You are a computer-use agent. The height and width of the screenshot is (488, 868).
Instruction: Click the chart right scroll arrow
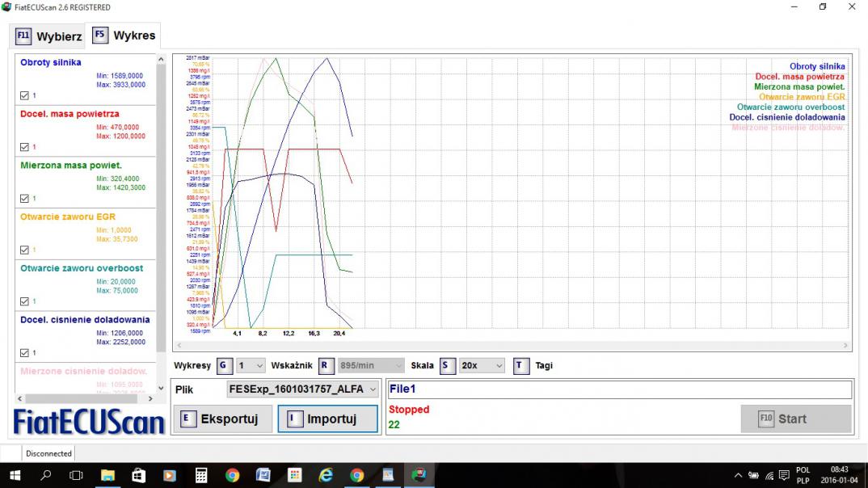tap(845, 345)
